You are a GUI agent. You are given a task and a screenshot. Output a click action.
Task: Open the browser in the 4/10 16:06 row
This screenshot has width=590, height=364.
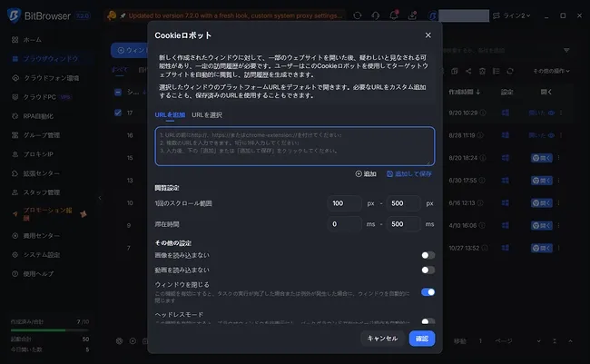(542, 225)
